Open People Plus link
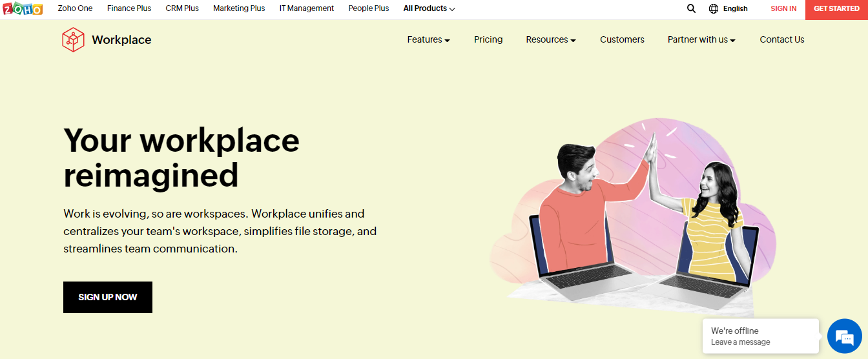Image resolution: width=868 pixels, height=359 pixels. [369, 8]
